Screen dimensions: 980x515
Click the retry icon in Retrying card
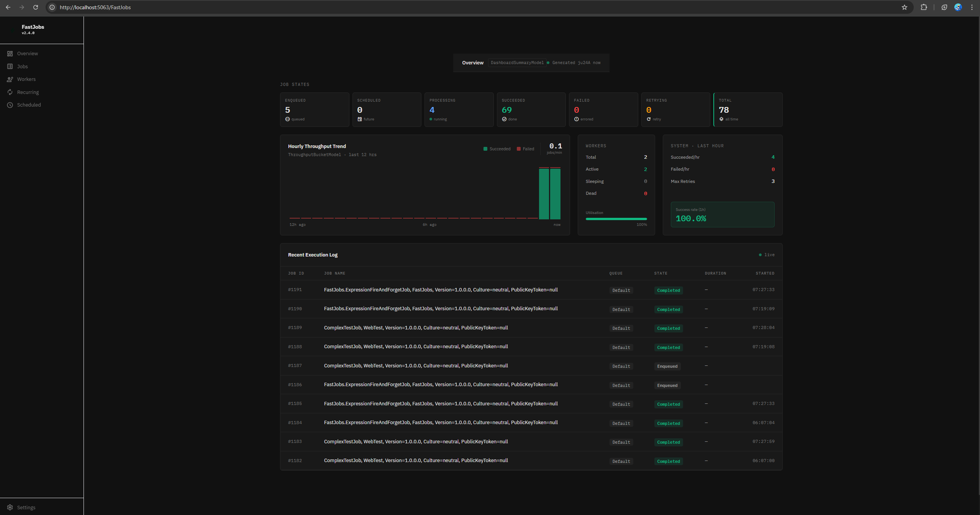649,119
